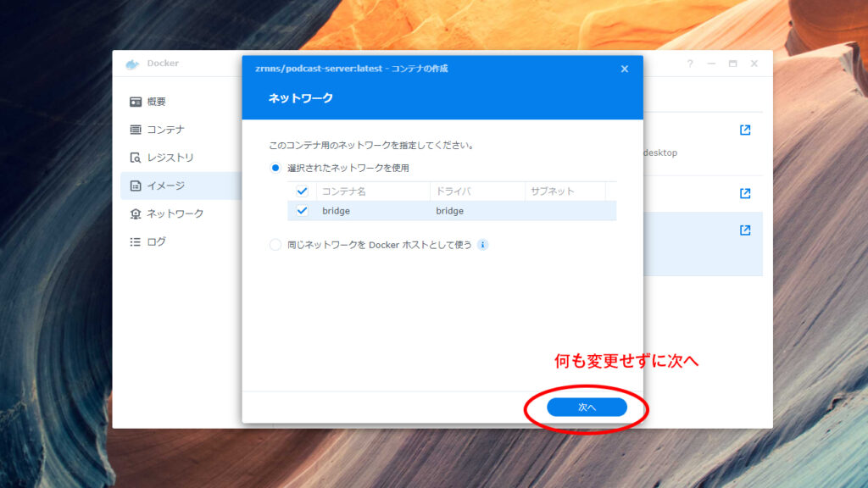Uncheck the bridge network checkbox
Viewport: 868px width, 488px height.
[302, 211]
